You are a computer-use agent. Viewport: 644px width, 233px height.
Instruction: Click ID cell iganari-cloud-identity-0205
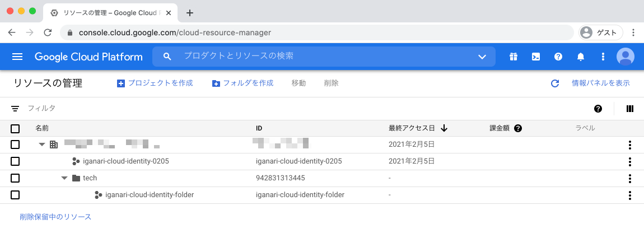coord(298,161)
